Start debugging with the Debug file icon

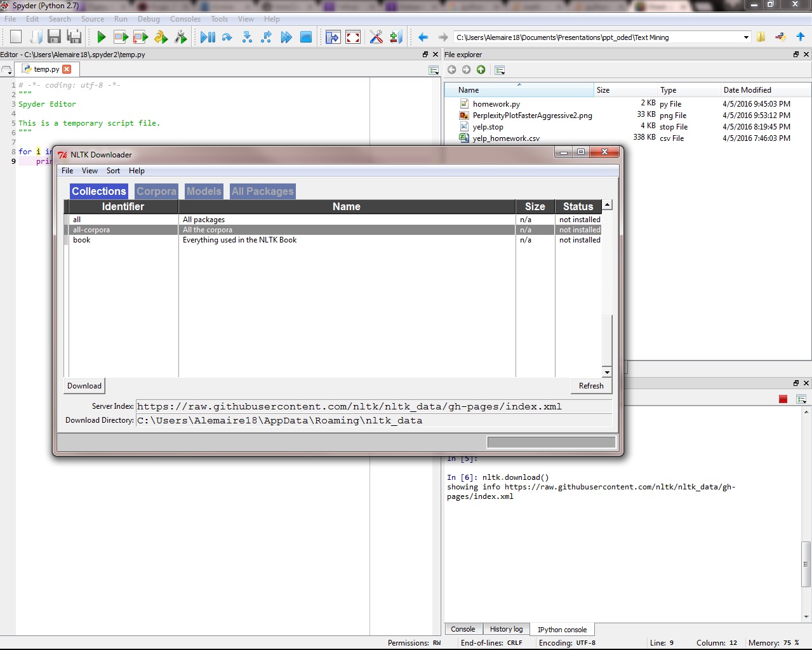tap(207, 37)
